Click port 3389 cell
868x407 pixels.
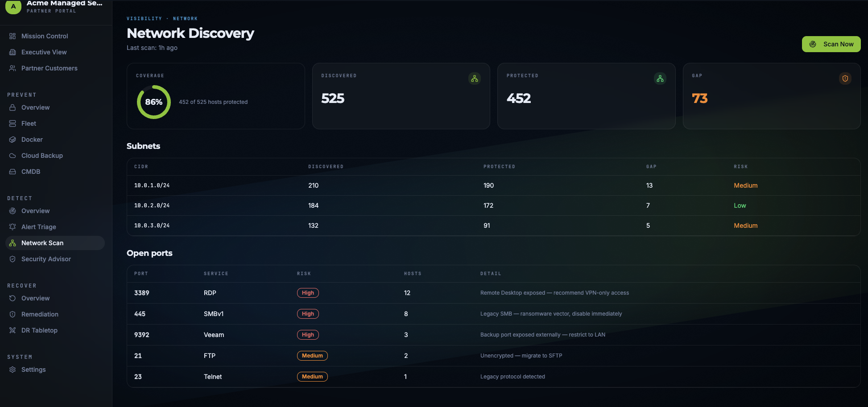click(x=142, y=293)
